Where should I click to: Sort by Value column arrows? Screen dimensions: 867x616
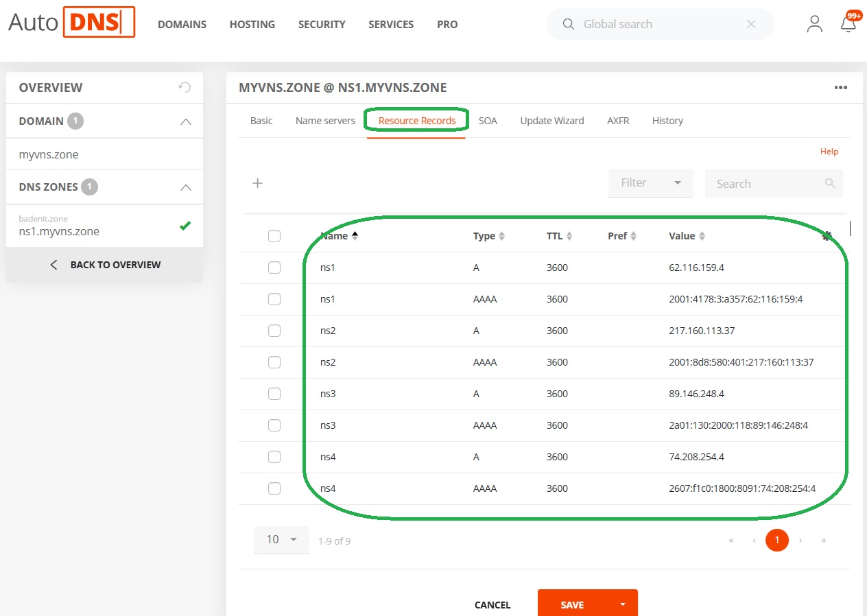702,236
